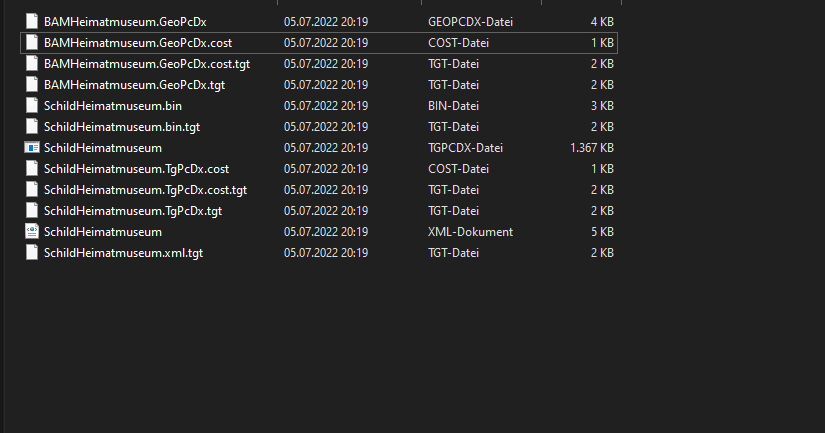Click the TGPCDX-Datei type label
The width and height of the screenshot is (825, 433).
(x=465, y=148)
